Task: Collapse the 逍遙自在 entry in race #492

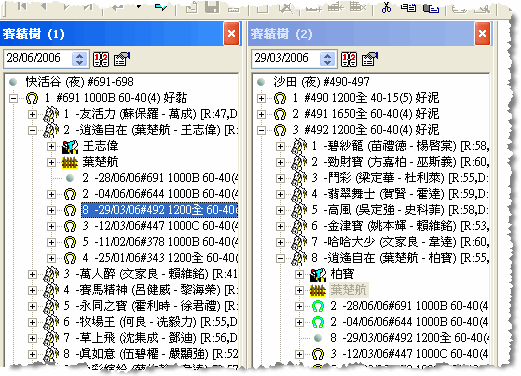Action: click(280, 258)
